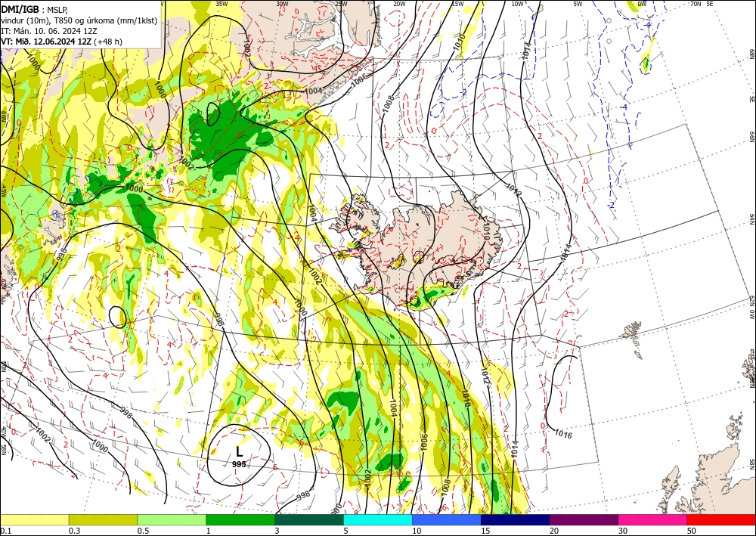The height and width of the screenshot is (536, 756).
Task: Click the olive 0.3–0.5 legend color band
Action: [x=103, y=519]
